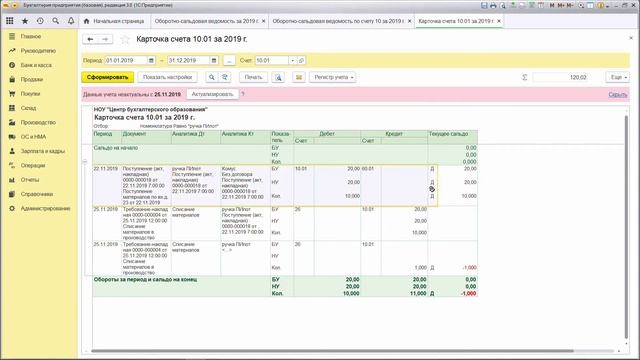Open period selection ellipsis button
This screenshot has width=640, height=360.
(229, 60)
